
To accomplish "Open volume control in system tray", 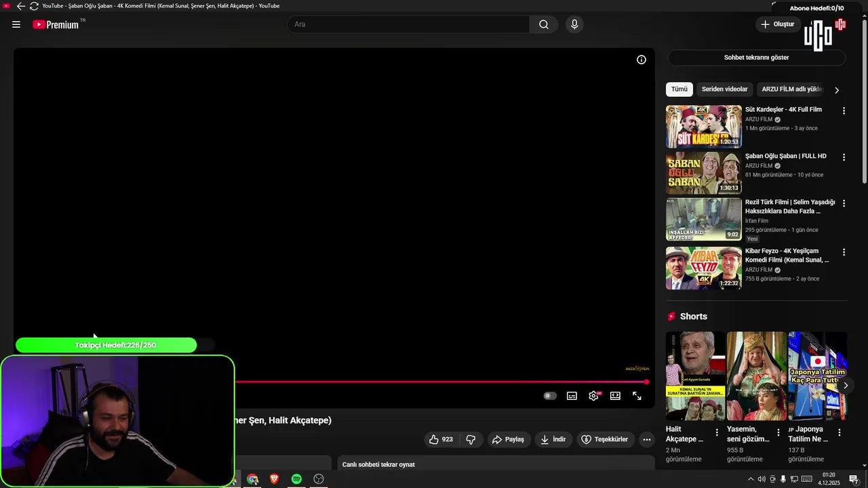I will (x=762, y=479).
